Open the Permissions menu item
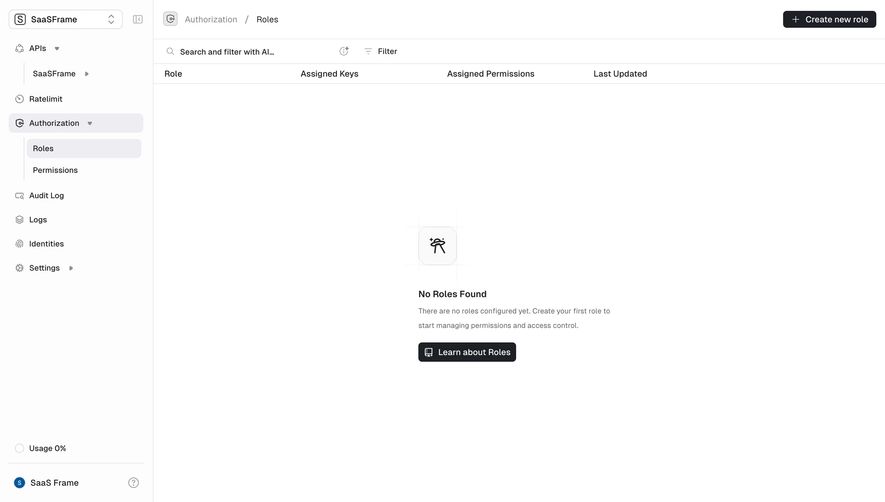The width and height of the screenshot is (885, 502). pos(84,170)
